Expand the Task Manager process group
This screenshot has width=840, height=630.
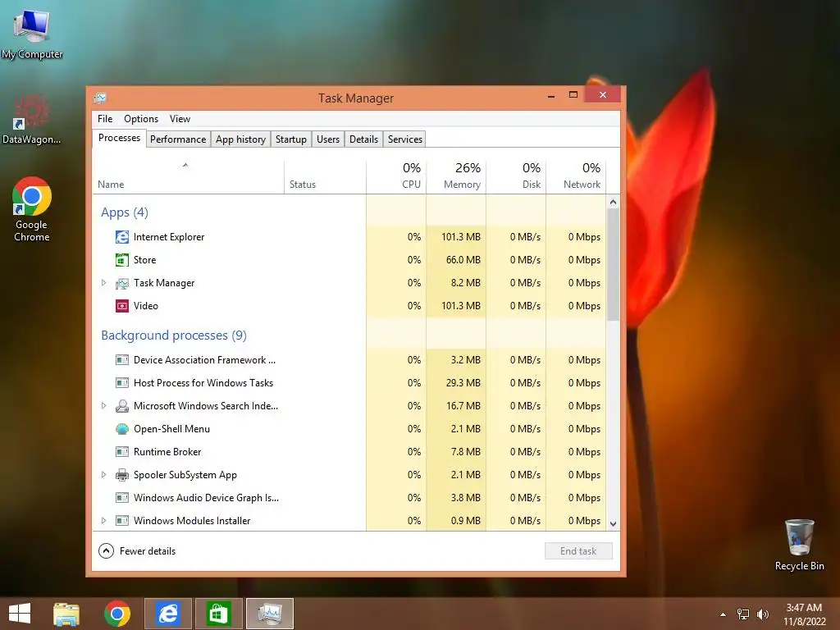[104, 283]
